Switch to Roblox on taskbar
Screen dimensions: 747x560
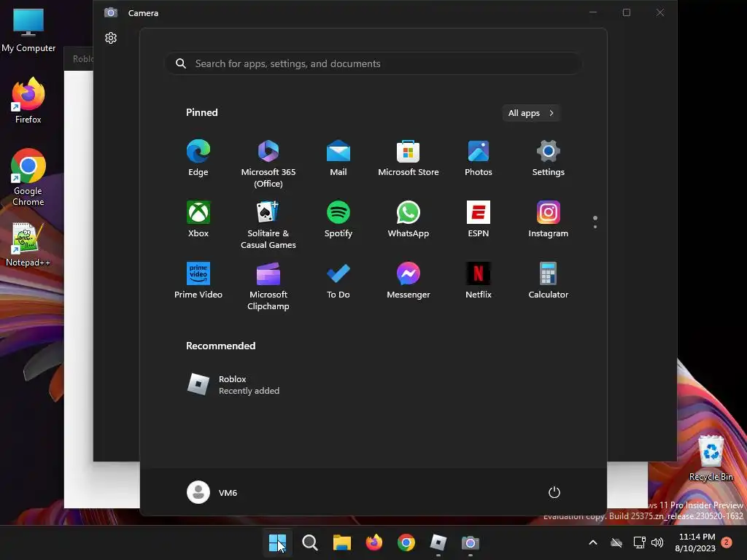pyautogui.click(x=438, y=542)
